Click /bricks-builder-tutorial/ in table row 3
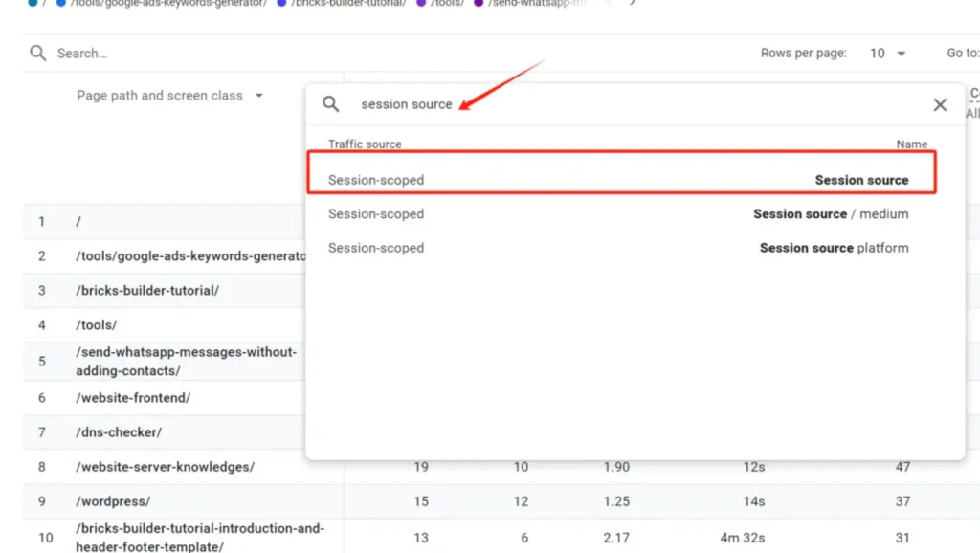 coord(147,291)
